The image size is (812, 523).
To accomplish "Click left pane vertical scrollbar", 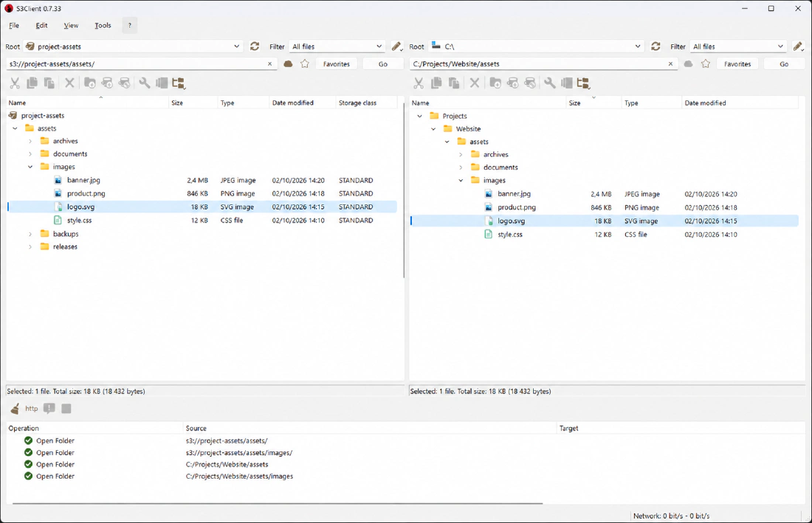I will [x=404, y=190].
